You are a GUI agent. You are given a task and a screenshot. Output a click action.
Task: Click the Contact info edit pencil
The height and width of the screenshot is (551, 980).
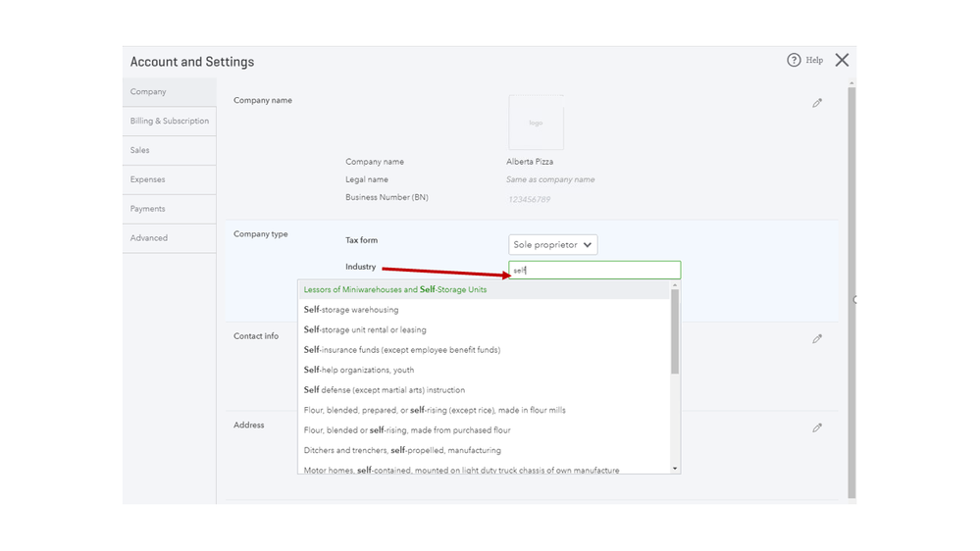(817, 339)
